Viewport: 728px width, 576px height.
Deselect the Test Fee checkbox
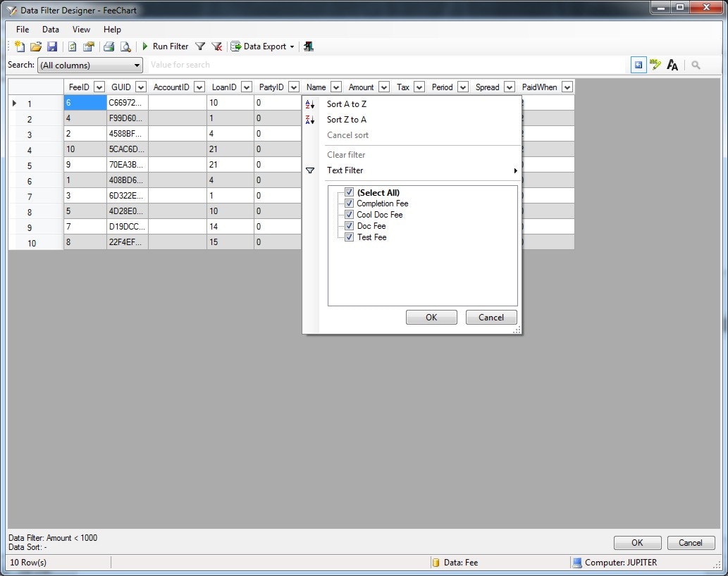350,237
